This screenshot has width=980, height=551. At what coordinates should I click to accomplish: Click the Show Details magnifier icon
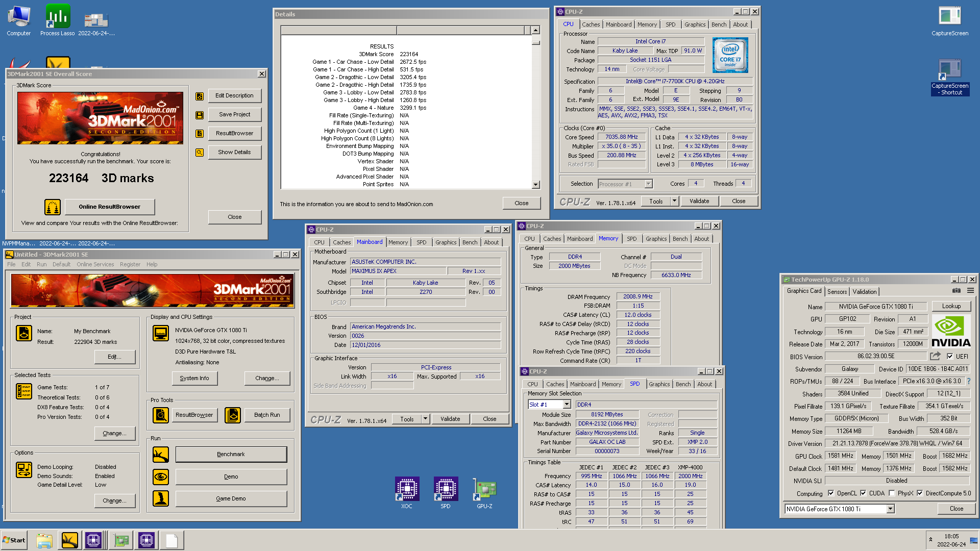tap(200, 153)
